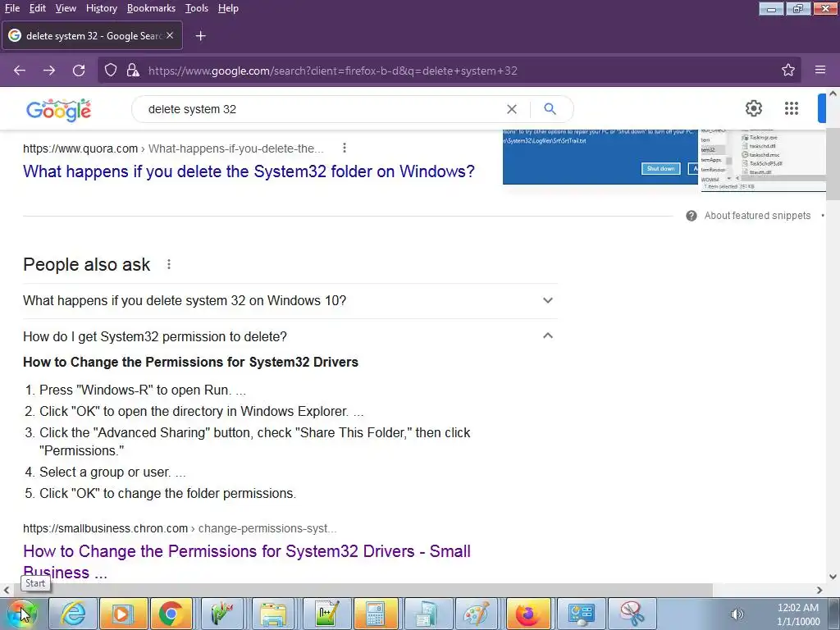This screenshot has width=840, height=630.
Task: Go to the Google logo homepage
Action: pos(59,110)
